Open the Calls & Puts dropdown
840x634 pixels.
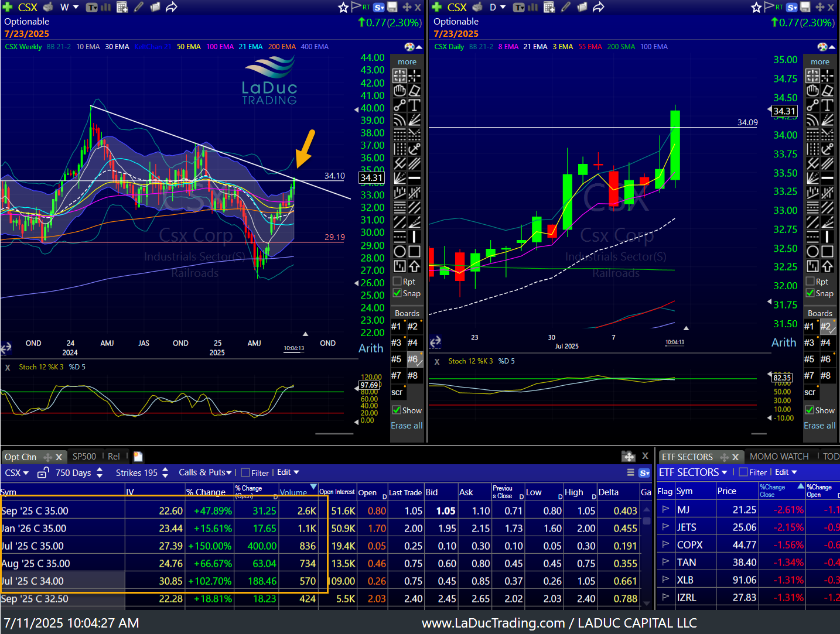pyautogui.click(x=205, y=472)
